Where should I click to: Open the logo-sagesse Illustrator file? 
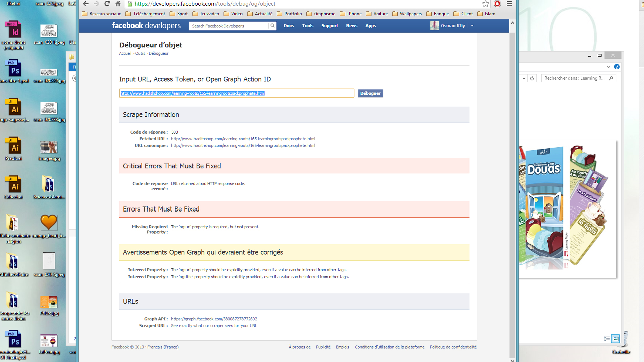14,110
